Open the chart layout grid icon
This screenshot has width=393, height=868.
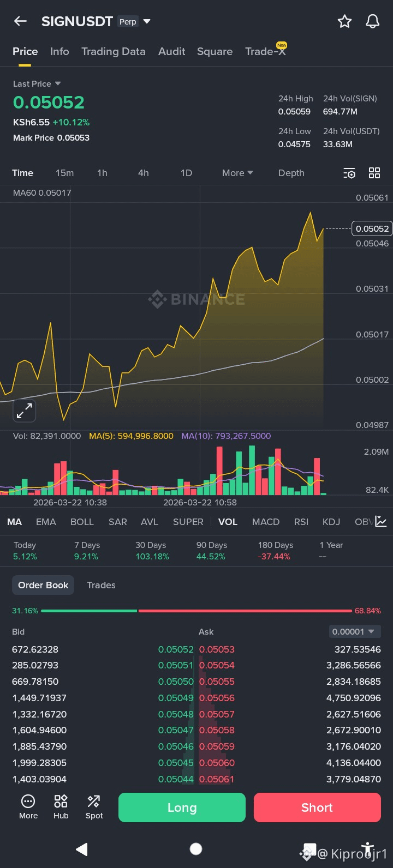374,173
